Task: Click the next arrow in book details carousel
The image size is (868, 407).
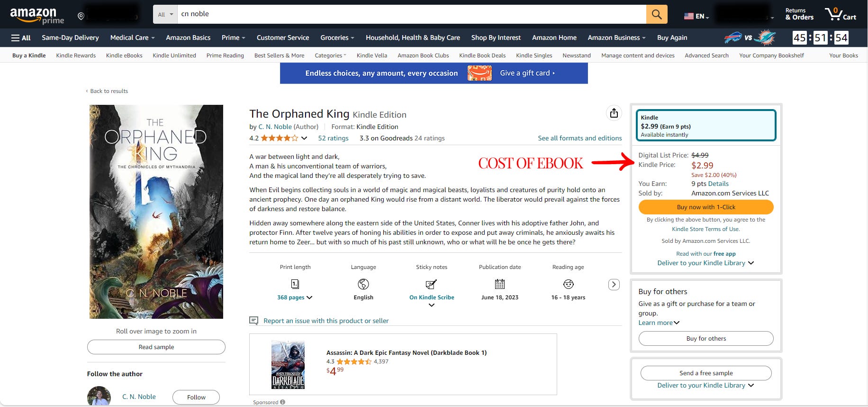Action: (614, 285)
